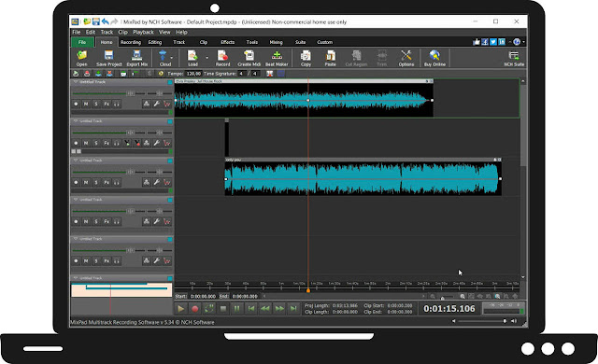Click the speaker icon right of master volume
Viewport: 598px width, 364px height.
tap(514, 321)
